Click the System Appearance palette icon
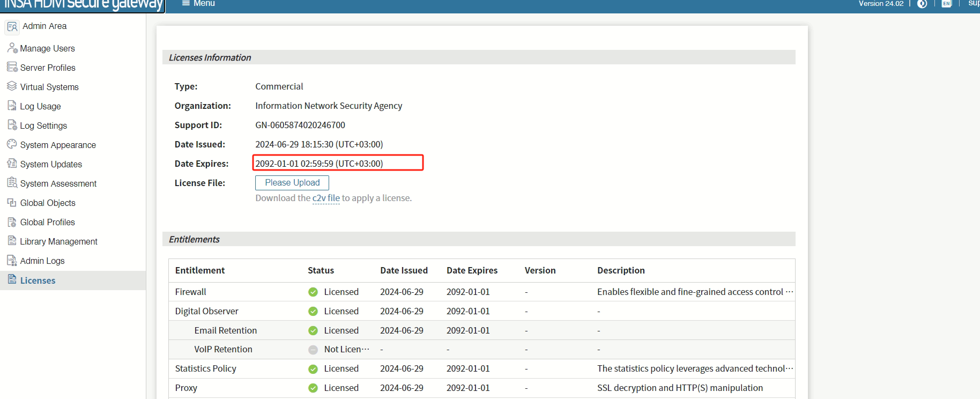 click(x=12, y=144)
